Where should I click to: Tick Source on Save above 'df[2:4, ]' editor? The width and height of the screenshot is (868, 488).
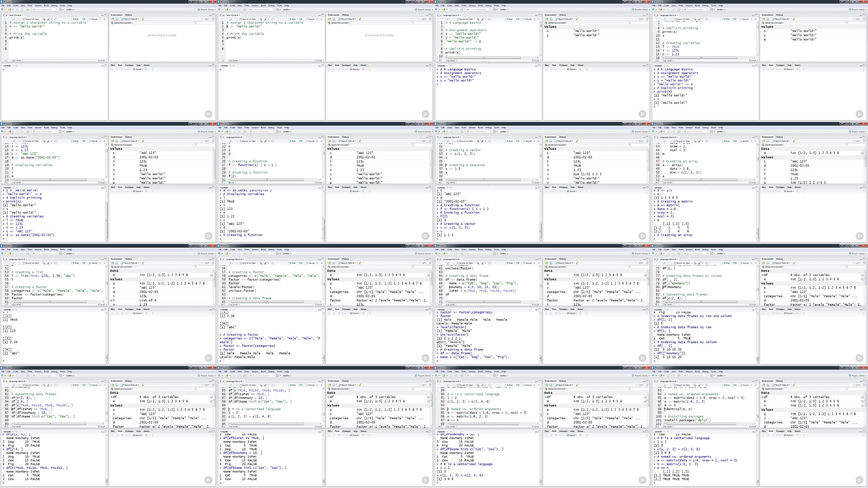[x=24, y=385]
